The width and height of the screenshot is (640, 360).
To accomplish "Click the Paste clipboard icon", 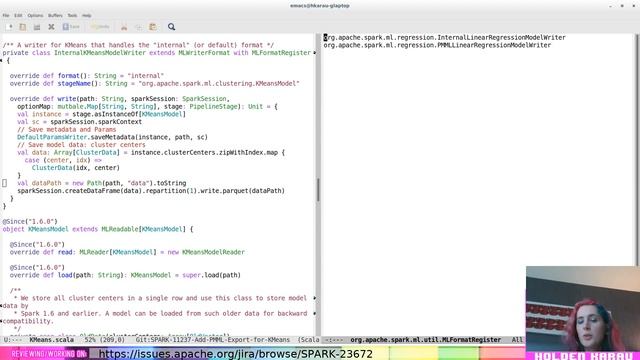I will [153, 27].
